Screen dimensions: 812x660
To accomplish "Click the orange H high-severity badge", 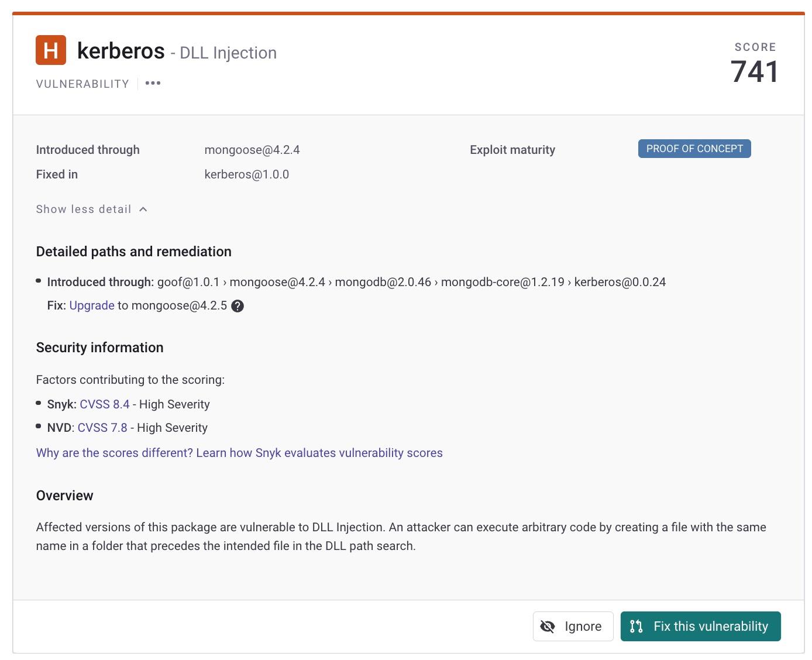I will [51, 50].
